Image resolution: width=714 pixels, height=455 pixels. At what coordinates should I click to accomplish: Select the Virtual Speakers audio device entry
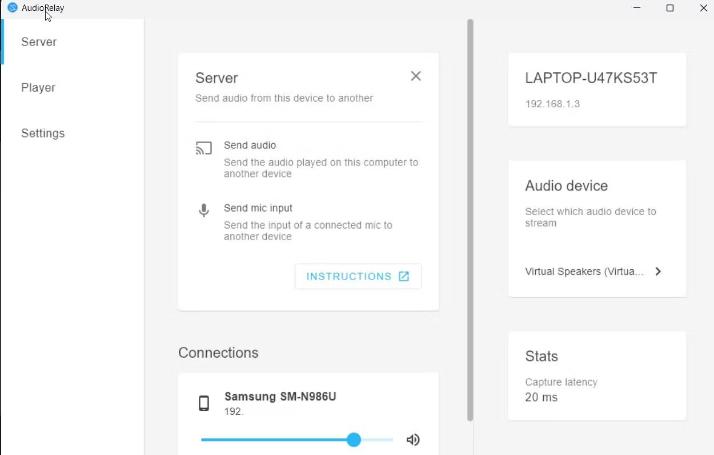coord(593,271)
